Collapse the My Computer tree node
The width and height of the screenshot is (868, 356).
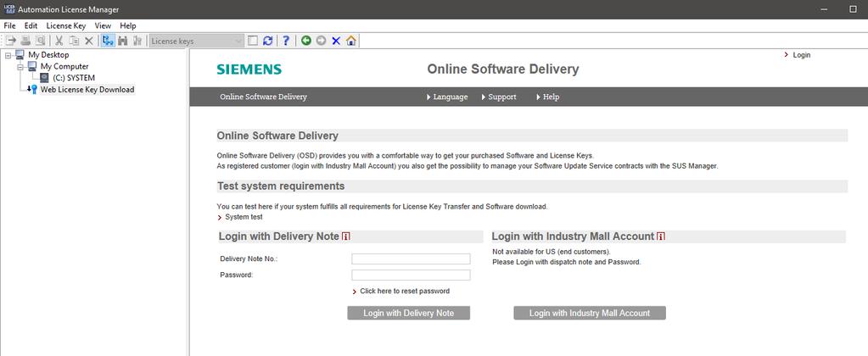coord(20,66)
